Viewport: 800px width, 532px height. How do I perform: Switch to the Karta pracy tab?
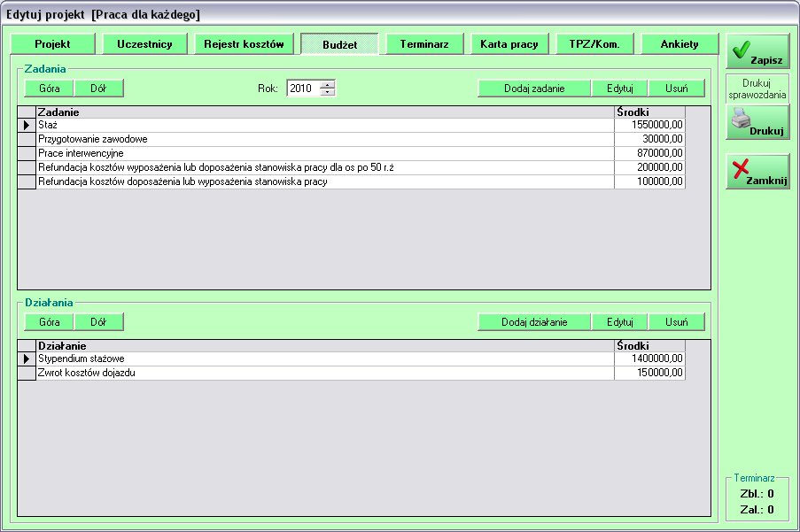(x=509, y=44)
